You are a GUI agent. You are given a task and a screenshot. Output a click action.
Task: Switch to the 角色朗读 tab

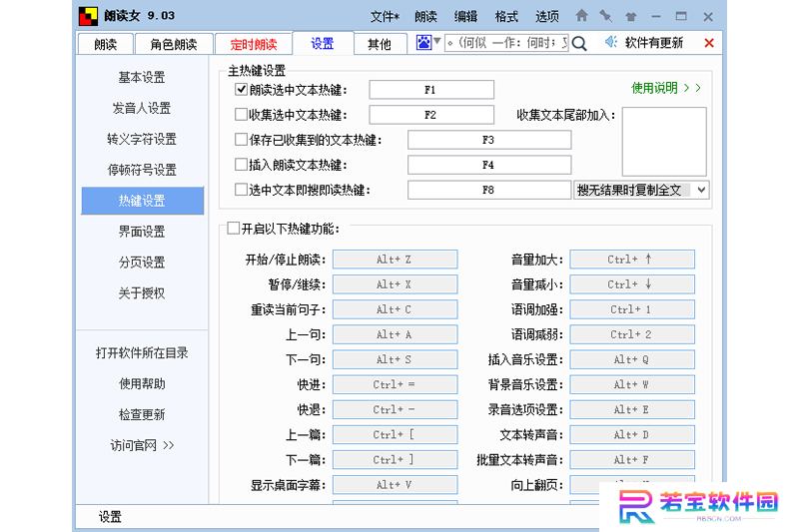click(174, 44)
